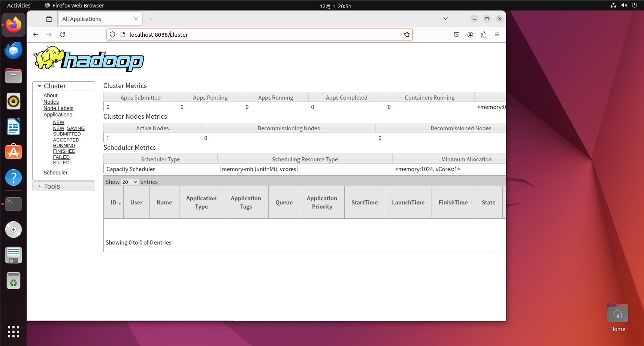Screen dimensions: 644x346
Task: Click the Save to Pocket icon
Action: (457, 34)
